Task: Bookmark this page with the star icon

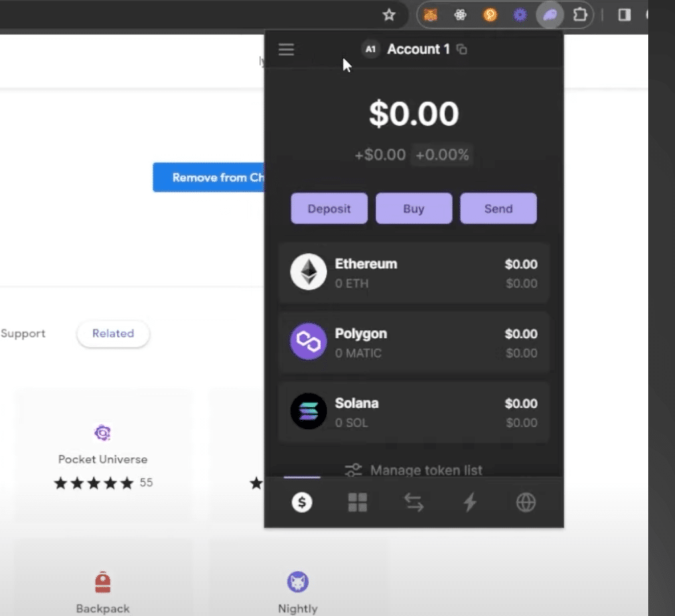Action: click(x=388, y=15)
